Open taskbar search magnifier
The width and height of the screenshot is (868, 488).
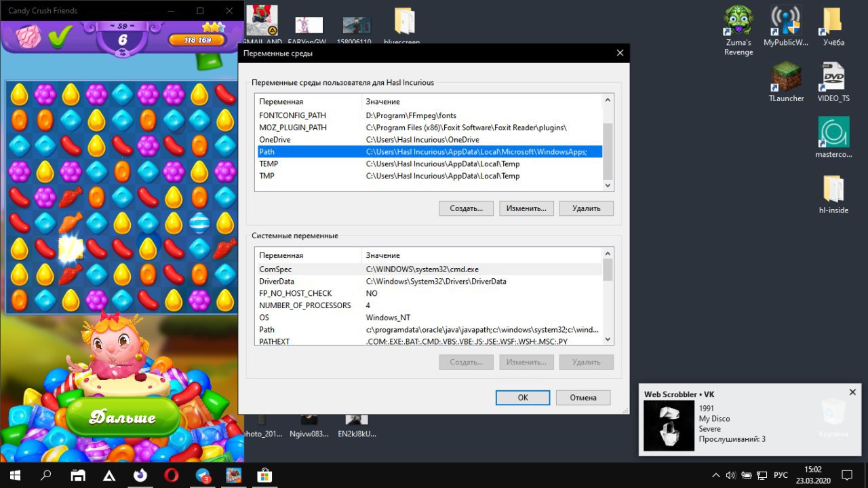[46, 474]
